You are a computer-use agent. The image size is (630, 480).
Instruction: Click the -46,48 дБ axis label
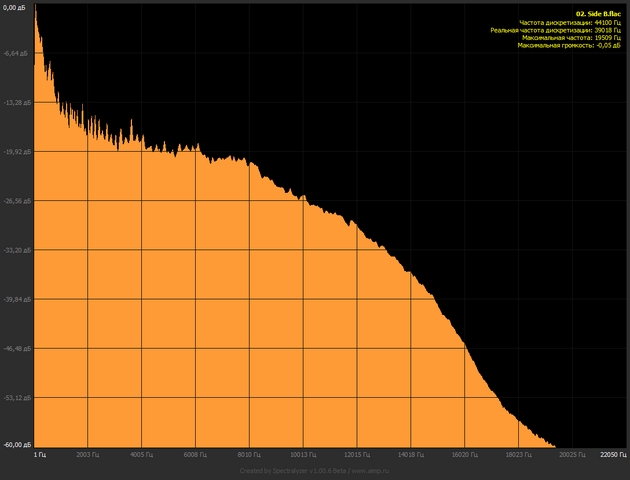coord(17,348)
